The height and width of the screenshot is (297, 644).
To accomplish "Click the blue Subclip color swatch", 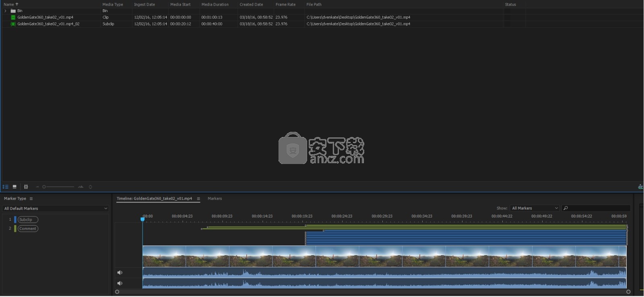I will pyautogui.click(x=15, y=219).
